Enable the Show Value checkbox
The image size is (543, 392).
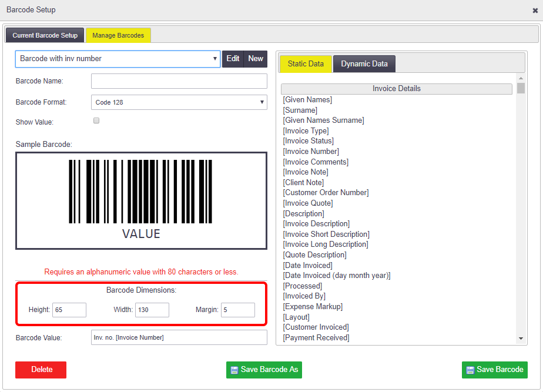click(x=96, y=120)
